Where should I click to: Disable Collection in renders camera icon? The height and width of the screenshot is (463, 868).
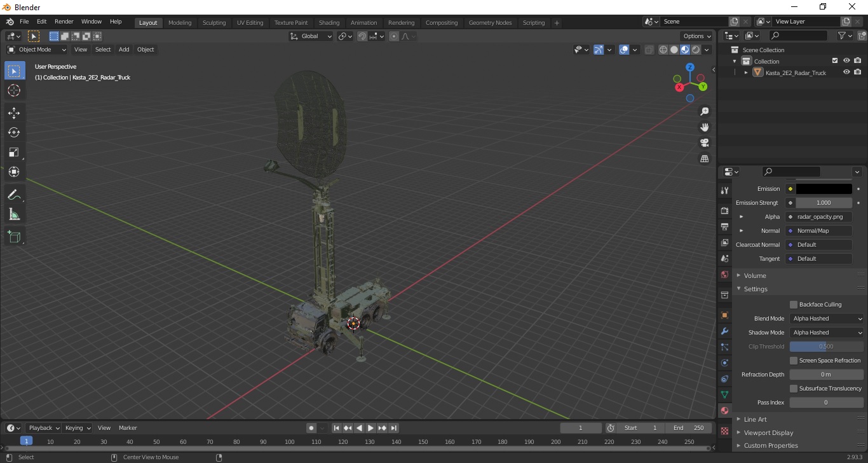pyautogui.click(x=858, y=61)
